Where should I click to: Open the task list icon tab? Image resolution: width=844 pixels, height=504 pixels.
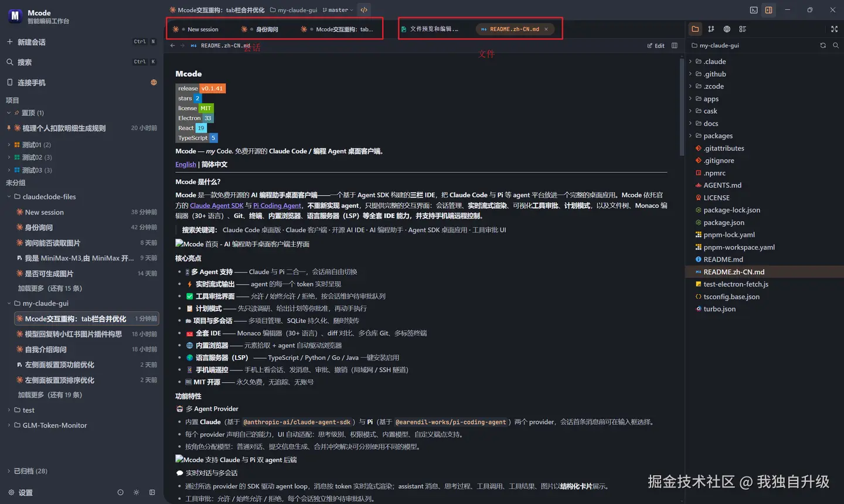pyautogui.click(x=743, y=29)
